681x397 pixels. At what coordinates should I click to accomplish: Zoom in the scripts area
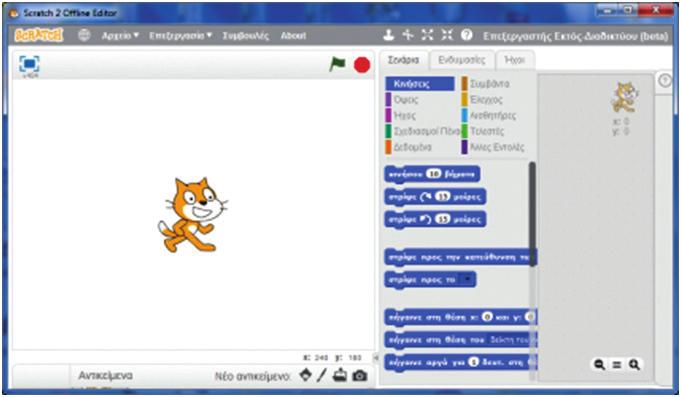click(x=634, y=364)
